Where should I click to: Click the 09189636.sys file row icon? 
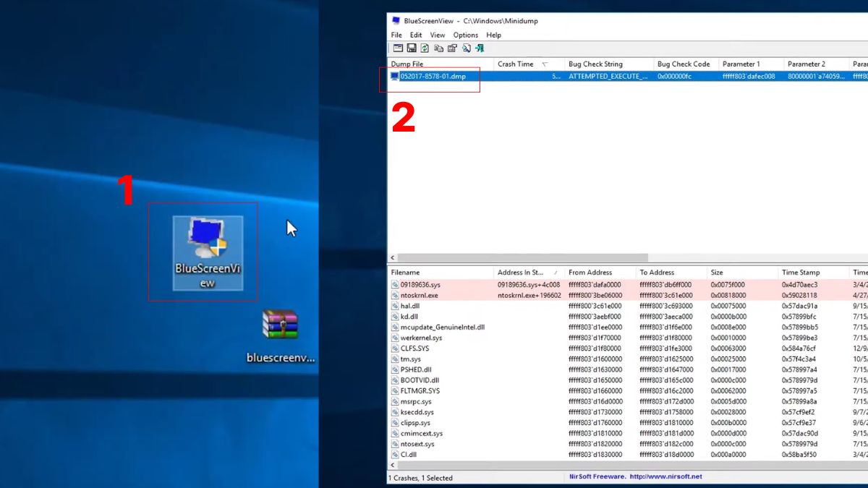pyautogui.click(x=395, y=285)
